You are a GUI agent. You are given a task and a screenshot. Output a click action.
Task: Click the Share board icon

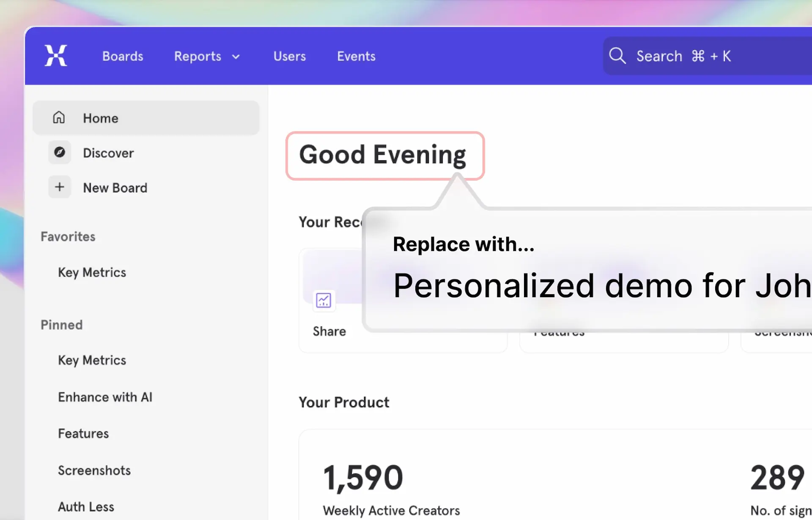(x=323, y=299)
